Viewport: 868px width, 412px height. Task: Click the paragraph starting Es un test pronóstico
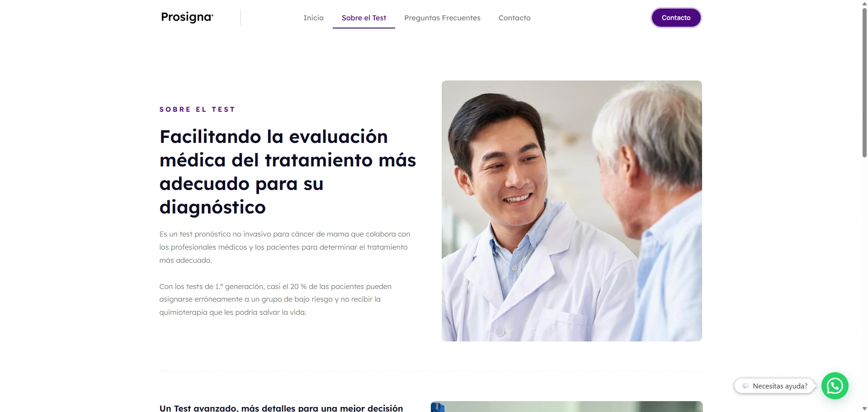point(285,247)
